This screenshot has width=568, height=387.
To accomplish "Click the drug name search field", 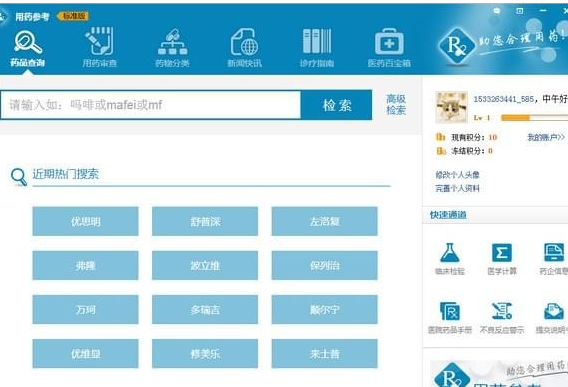I will pyautogui.click(x=151, y=105).
